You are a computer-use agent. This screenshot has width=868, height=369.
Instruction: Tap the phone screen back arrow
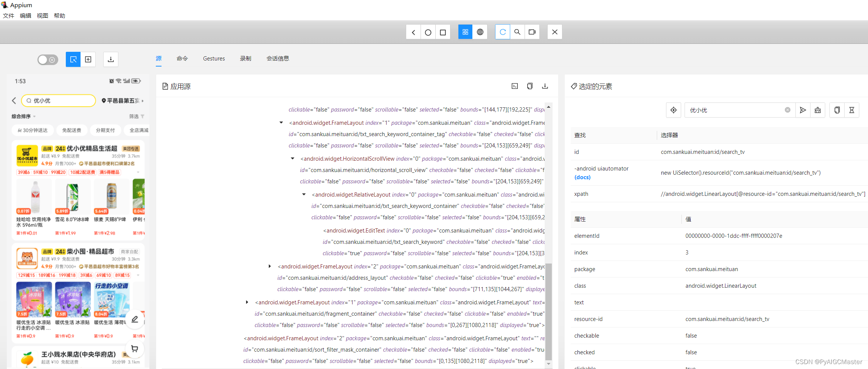14,101
